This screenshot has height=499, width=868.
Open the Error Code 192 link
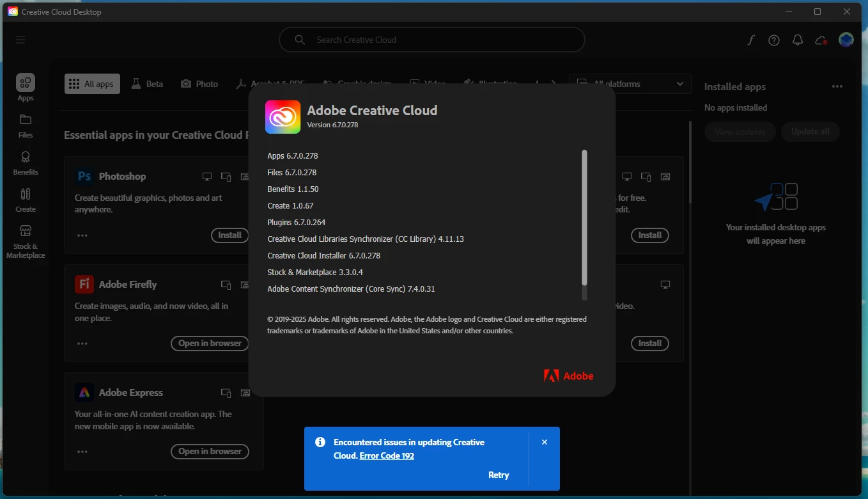[x=387, y=456]
